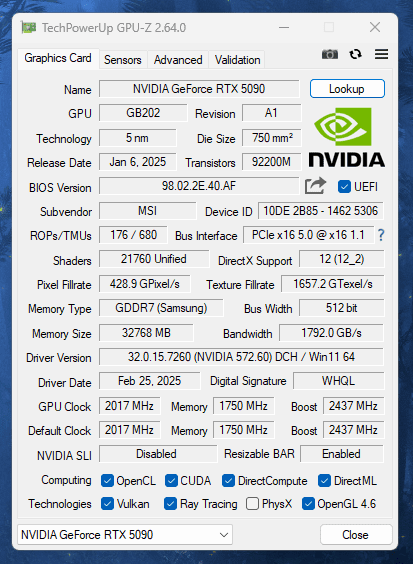Close the window with the X button

click(x=375, y=27)
